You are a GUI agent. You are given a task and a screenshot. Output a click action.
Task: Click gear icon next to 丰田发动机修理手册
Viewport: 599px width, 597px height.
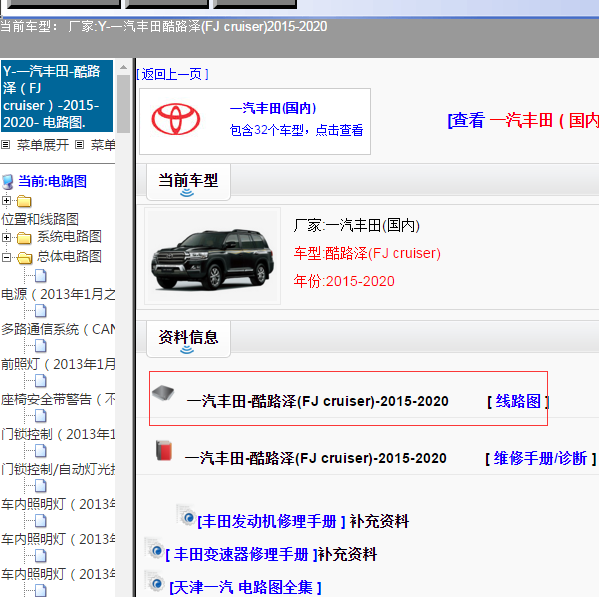pyautogui.click(x=186, y=516)
